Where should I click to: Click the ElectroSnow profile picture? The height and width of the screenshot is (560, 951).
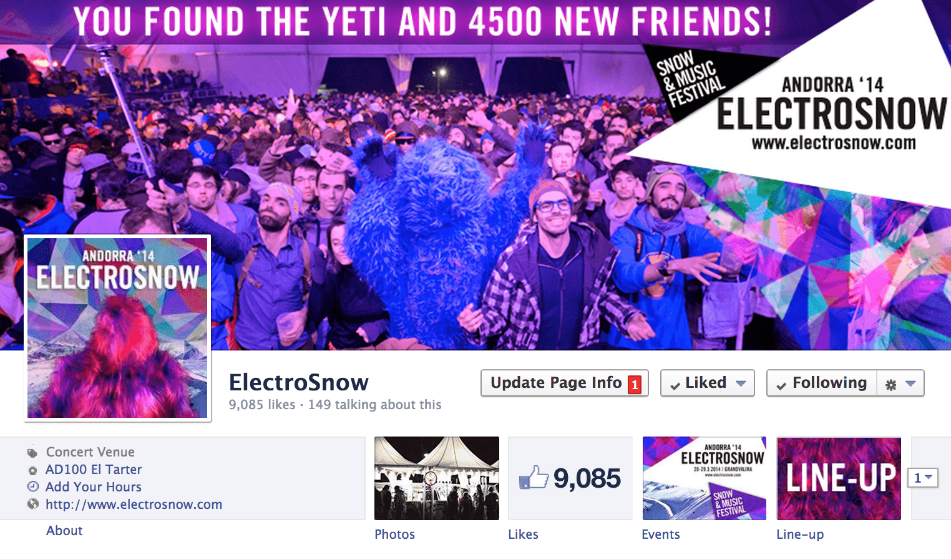(117, 328)
